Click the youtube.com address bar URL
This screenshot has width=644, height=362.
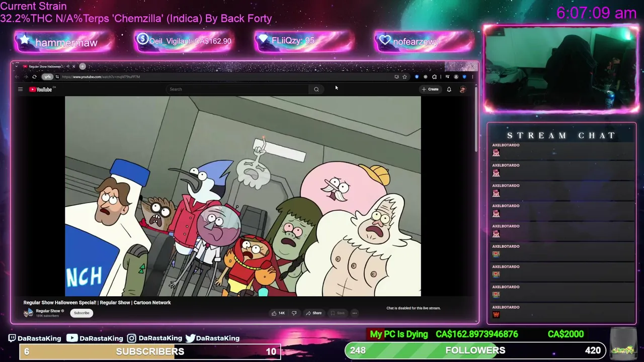pos(101,77)
